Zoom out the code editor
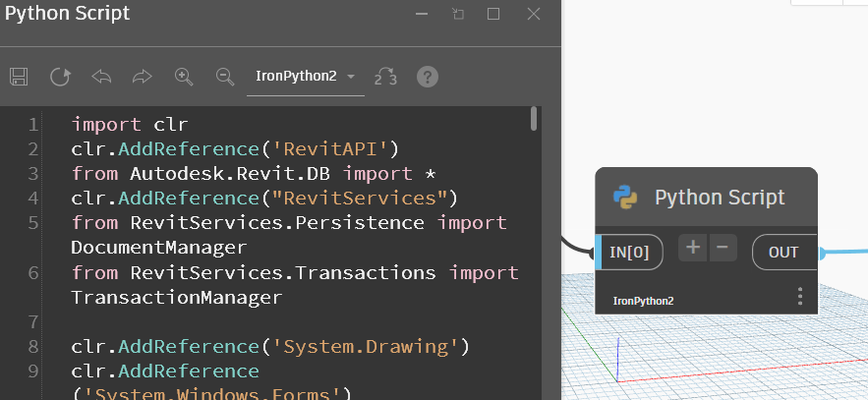Viewport: 868px width, 400px height. (x=224, y=77)
